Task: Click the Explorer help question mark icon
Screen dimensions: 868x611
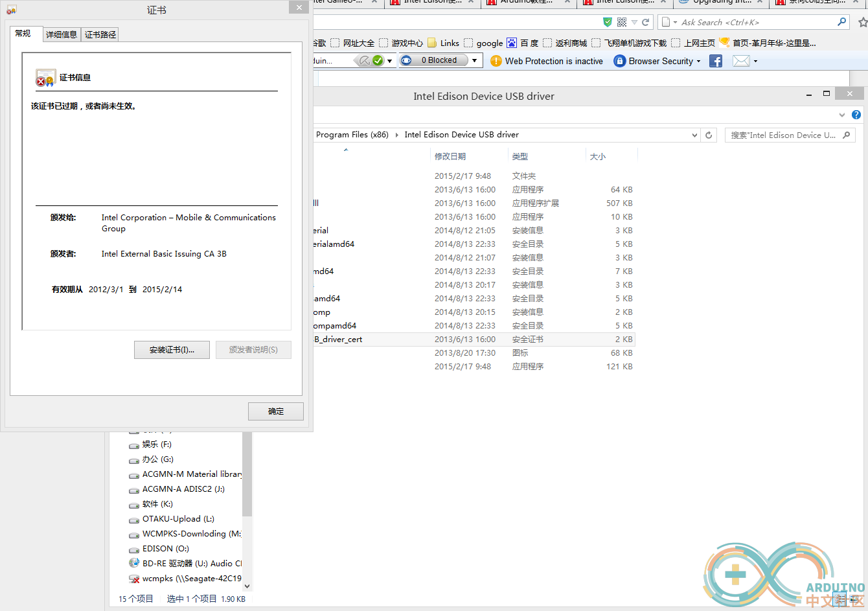Action: 856,115
